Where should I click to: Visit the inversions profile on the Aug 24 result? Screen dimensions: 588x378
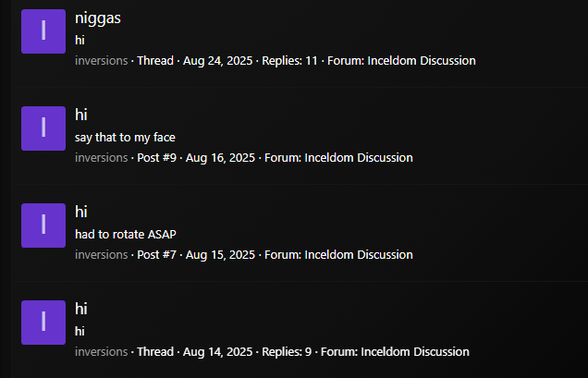coord(102,61)
